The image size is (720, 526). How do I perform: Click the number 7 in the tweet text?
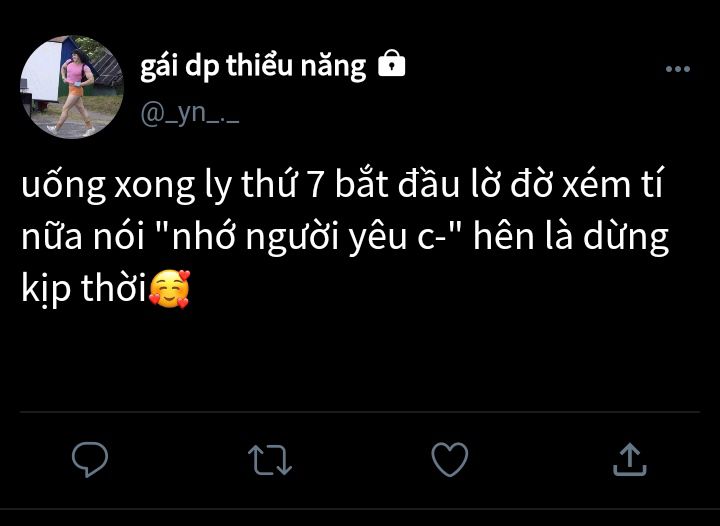coord(315,185)
